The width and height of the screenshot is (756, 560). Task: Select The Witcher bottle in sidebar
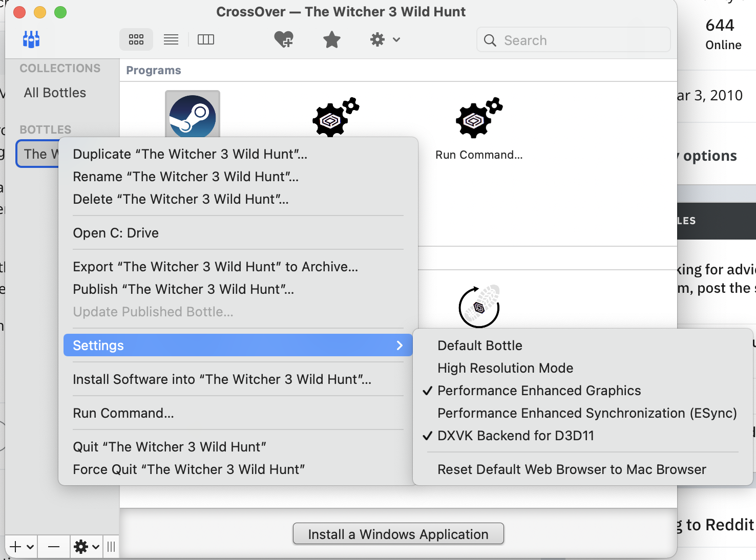click(38, 154)
